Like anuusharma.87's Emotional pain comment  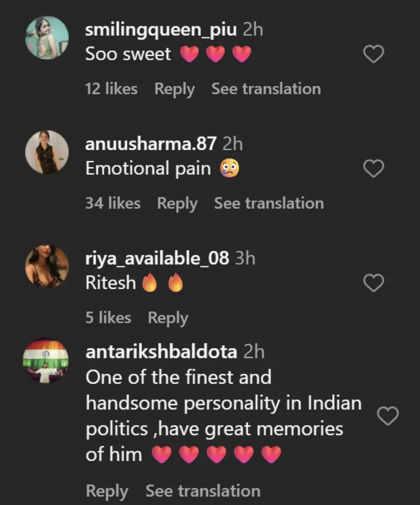click(x=373, y=168)
